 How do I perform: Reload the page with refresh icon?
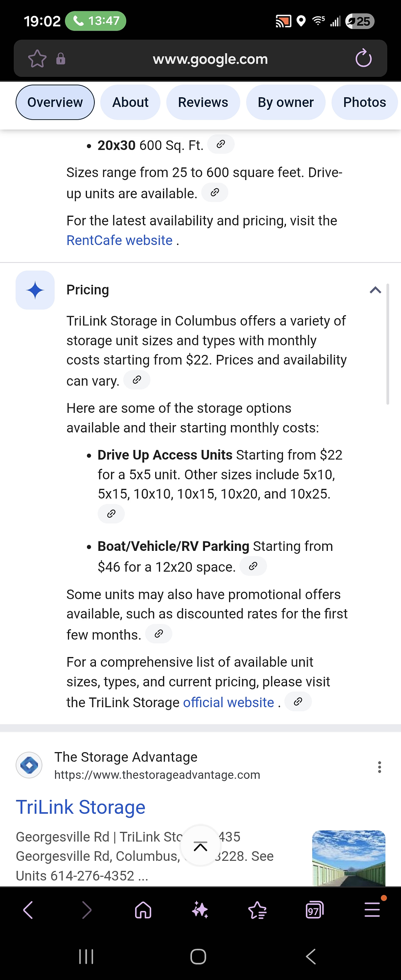click(363, 58)
